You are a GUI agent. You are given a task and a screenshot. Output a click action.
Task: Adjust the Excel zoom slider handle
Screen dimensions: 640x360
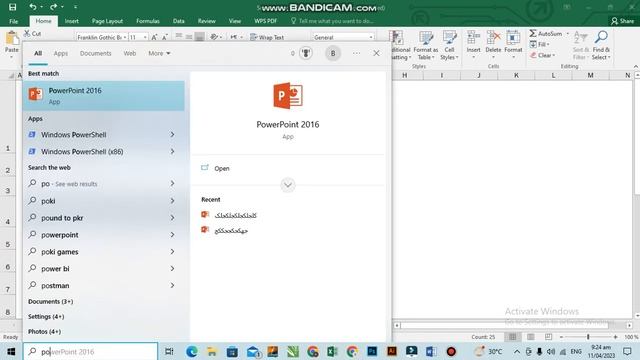588,337
